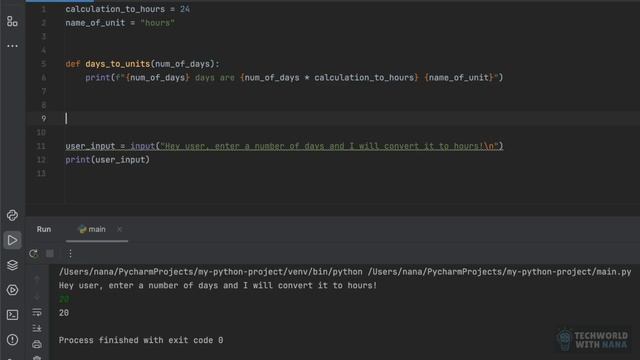Click the print f-string line in the function
Viewport: 640px width, 360px height.
294,78
